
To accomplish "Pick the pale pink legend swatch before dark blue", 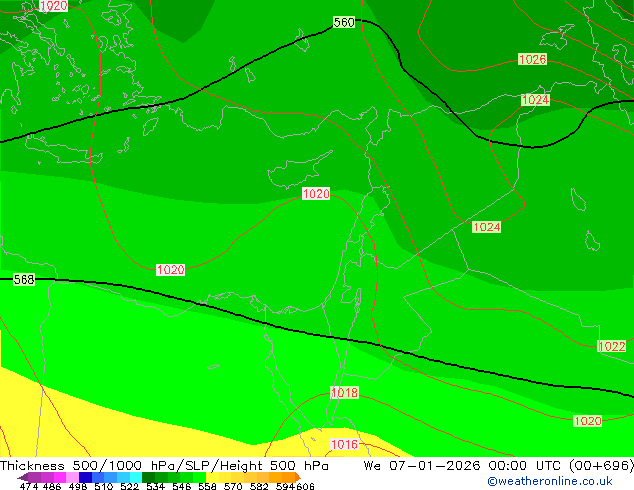I will (x=72, y=477).
